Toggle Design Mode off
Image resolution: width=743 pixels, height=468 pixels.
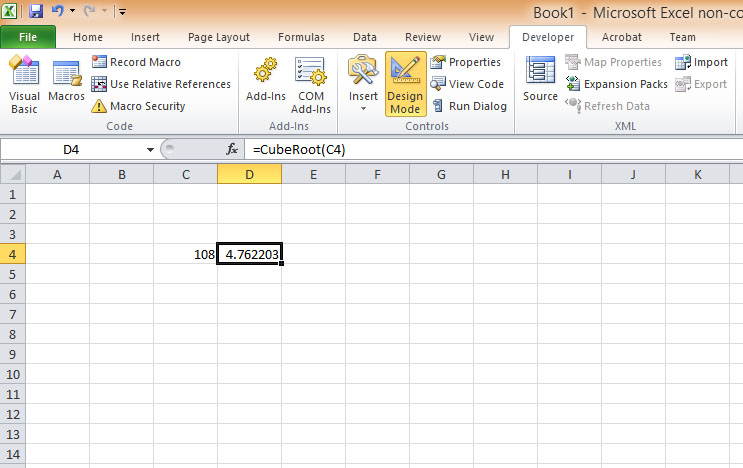[x=405, y=84]
